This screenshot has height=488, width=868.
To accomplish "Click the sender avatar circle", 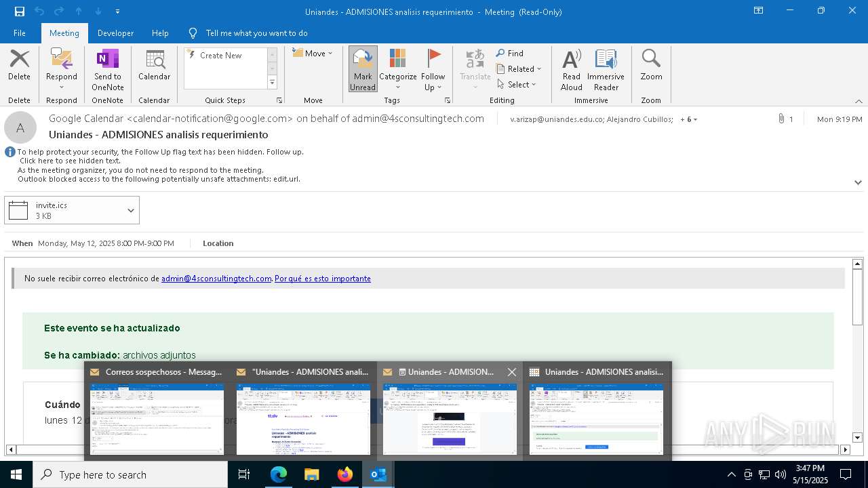I will click(x=20, y=127).
